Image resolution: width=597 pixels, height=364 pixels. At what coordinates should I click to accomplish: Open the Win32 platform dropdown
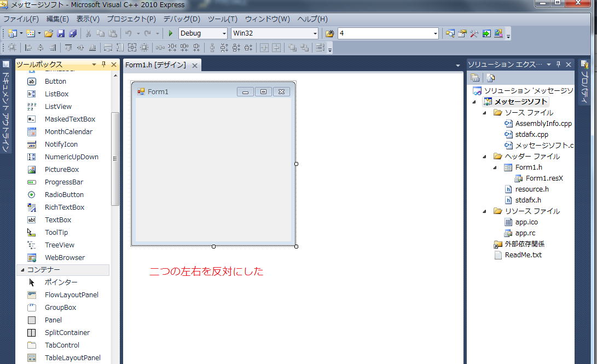[x=315, y=33]
